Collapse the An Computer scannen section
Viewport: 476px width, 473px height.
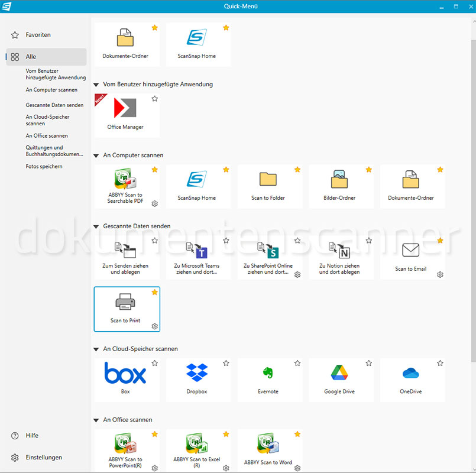pyautogui.click(x=97, y=155)
